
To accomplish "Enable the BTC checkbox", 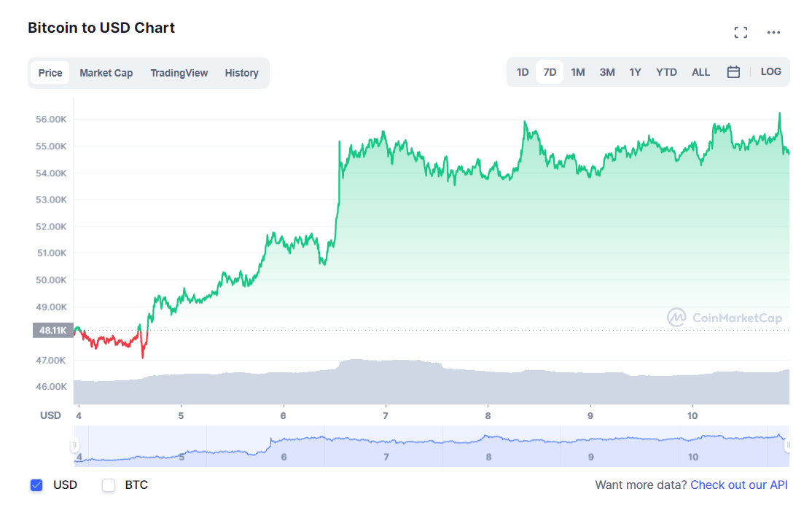I will coord(109,485).
